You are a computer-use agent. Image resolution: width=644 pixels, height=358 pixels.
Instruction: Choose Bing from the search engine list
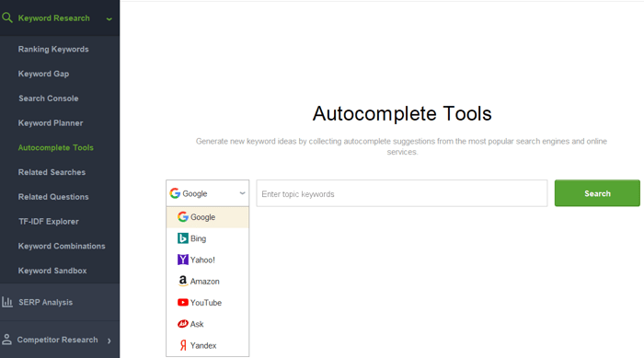207,238
